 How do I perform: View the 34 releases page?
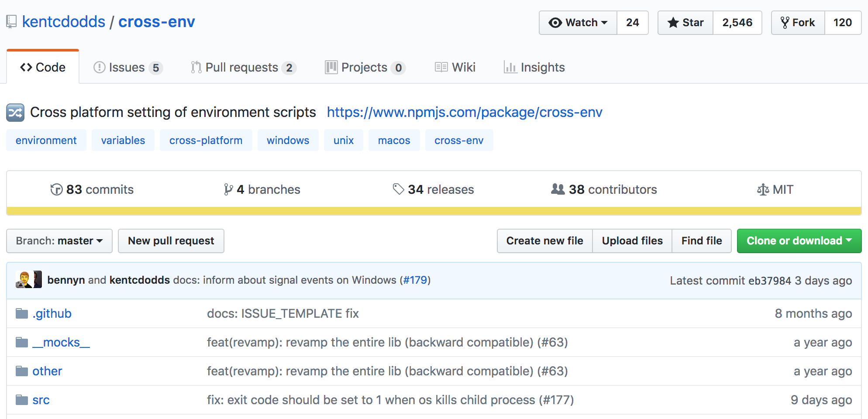[x=433, y=189]
